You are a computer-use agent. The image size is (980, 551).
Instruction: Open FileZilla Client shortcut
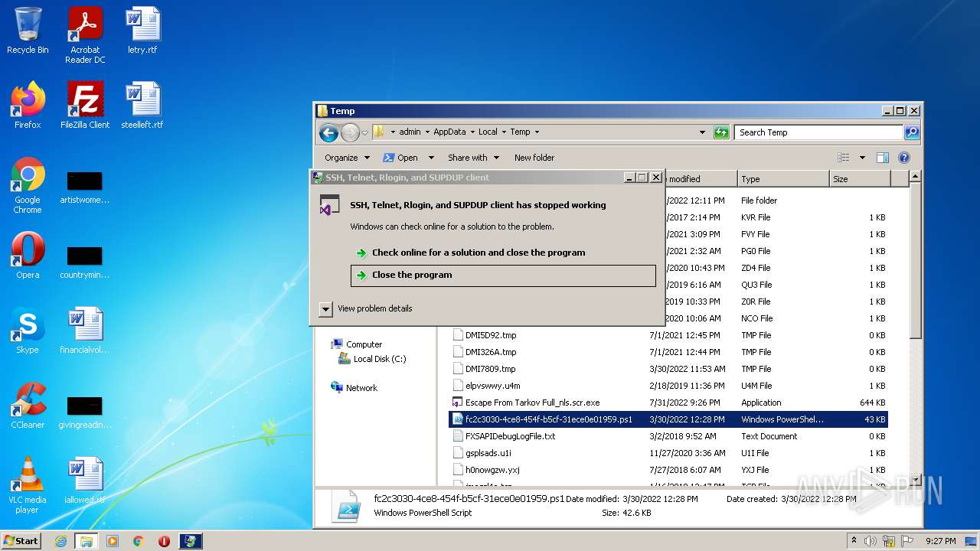(x=85, y=106)
